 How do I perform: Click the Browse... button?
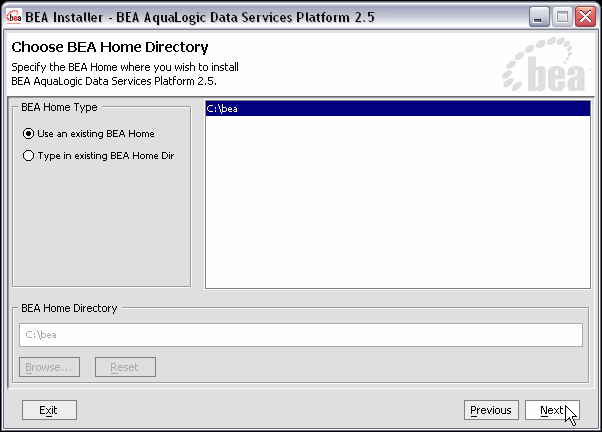tap(50, 367)
